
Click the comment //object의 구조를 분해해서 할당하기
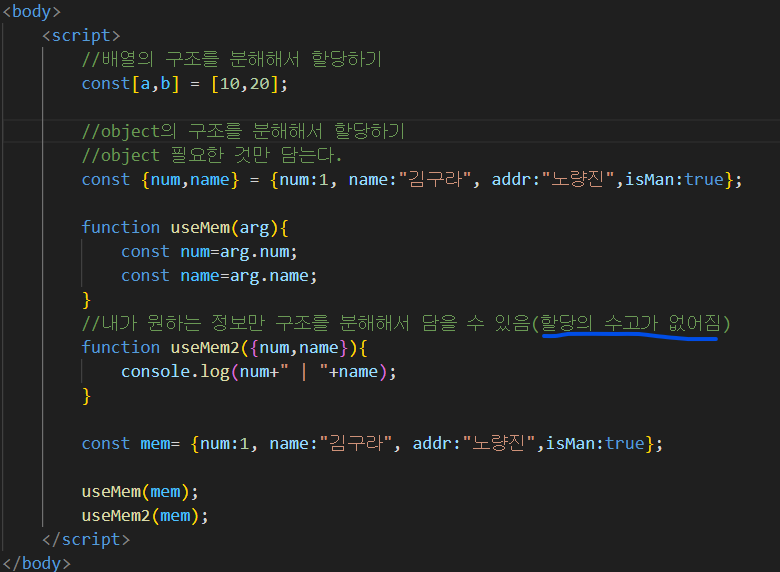point(243,131)
